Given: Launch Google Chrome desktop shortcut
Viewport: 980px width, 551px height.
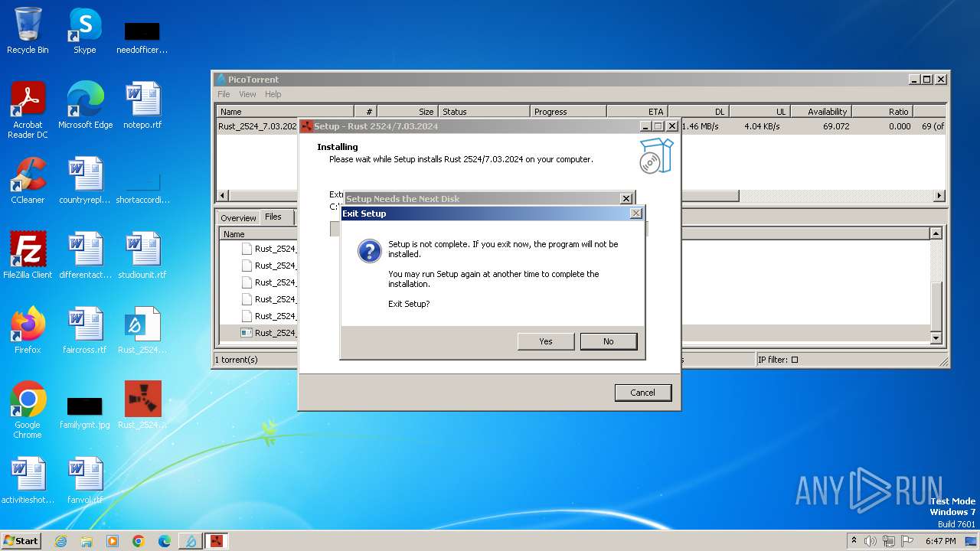Looking at the screenshot, I should coord(28,410).
